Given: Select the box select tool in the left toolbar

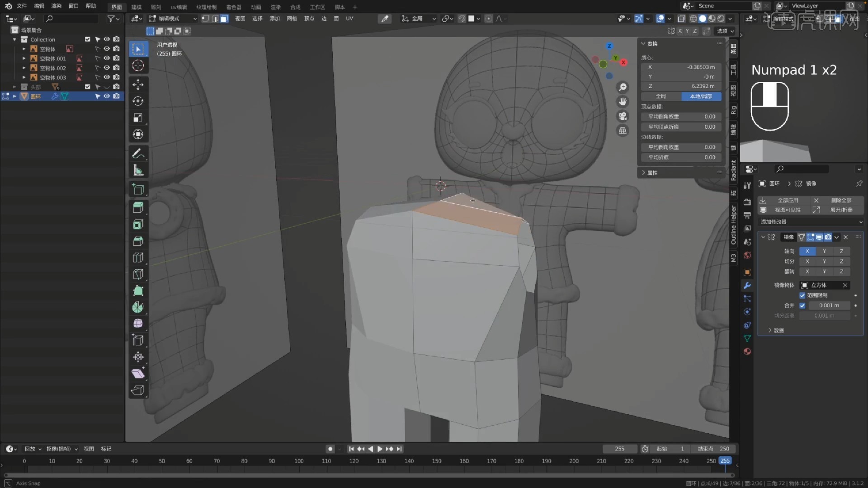Looking at the screenshot, I should 138,49.
